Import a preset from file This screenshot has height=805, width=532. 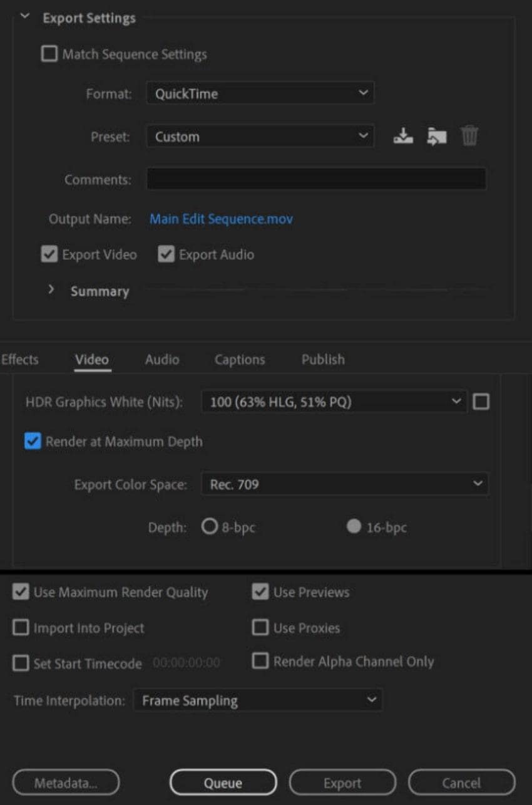[x=437, y=136]
